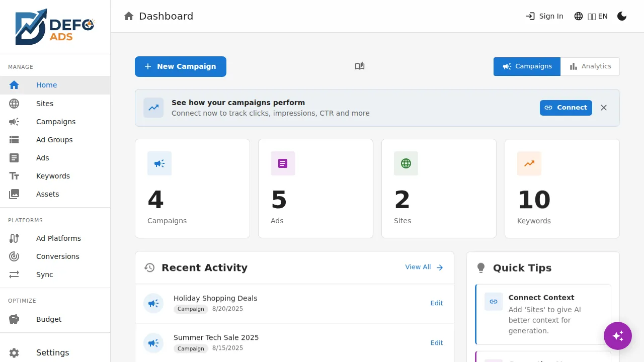
Task: Switch to the Campaigns view tab
Action: [x=527, y=66]
